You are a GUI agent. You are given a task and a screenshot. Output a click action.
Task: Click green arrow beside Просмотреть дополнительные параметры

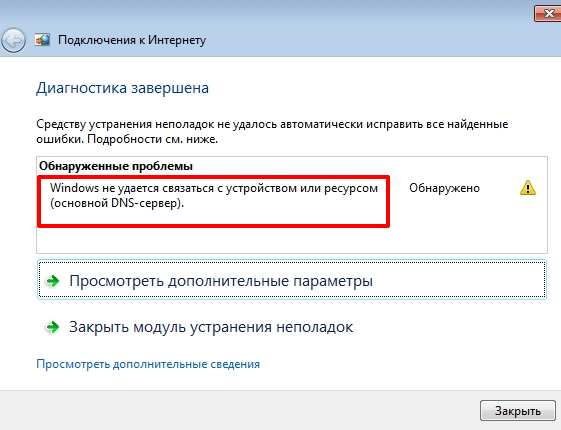(x=53, y=281)
